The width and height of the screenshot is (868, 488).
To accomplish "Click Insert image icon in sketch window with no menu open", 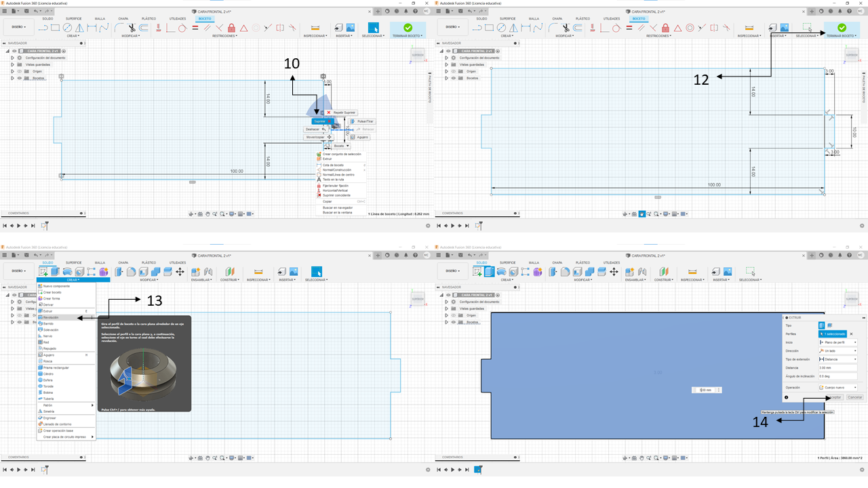I will [784, 28].
